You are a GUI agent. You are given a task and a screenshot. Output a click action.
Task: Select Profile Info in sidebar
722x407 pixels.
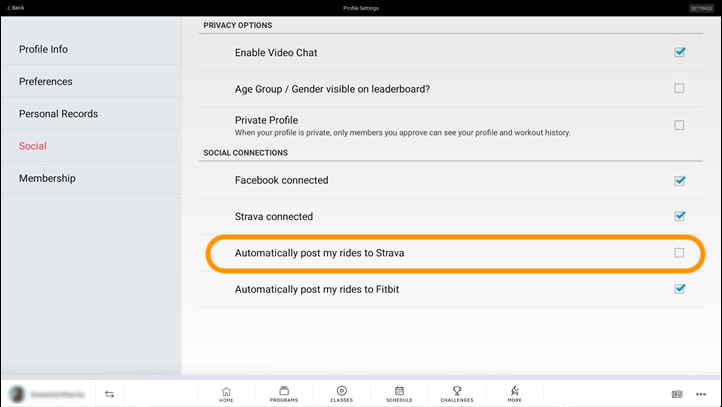pos(44,49)
